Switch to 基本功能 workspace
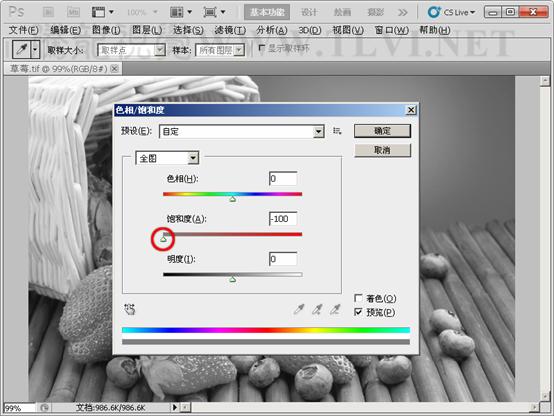 coord(267,12)
